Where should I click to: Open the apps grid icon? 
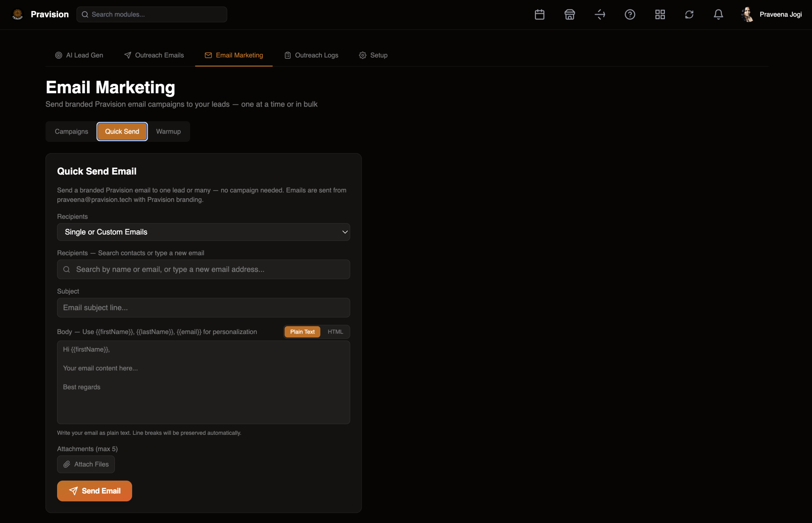point(660,15)
